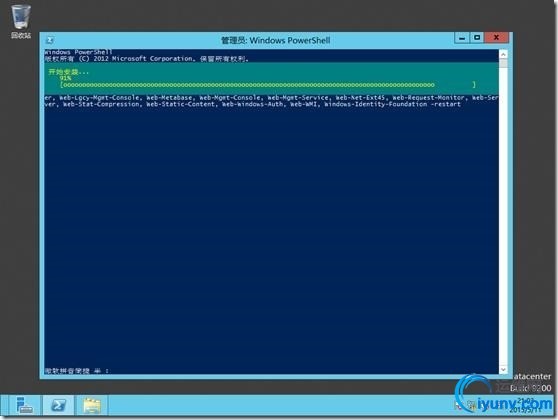Click the 'Windows-Identity-Foundation' text
This screenshot has height=420, width=558.
coord(375,104)
